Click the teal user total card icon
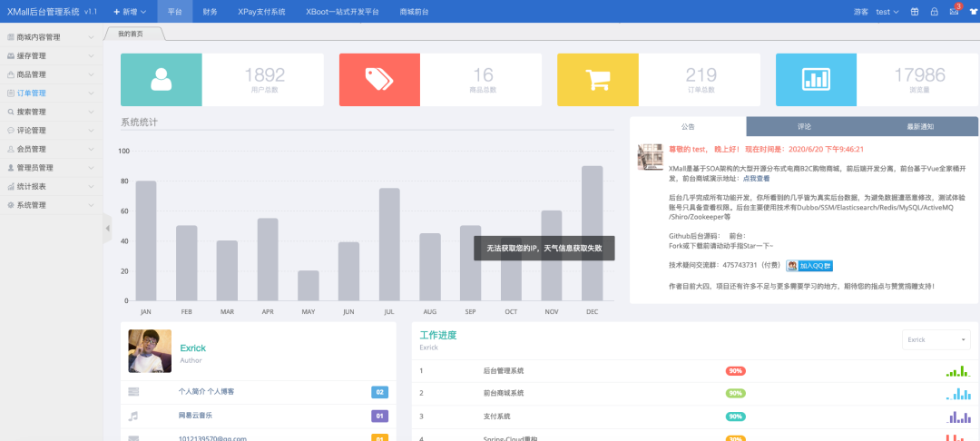The image size is (980, 441). tap(162, 80)
